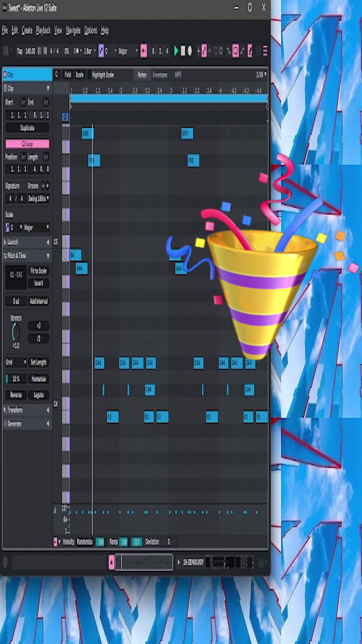Image resolution: width=362 pixels, height=644 pixels.
Task: Toggle the Clip activator box in title
Action: pyautogui.click(x=5, y=74)
